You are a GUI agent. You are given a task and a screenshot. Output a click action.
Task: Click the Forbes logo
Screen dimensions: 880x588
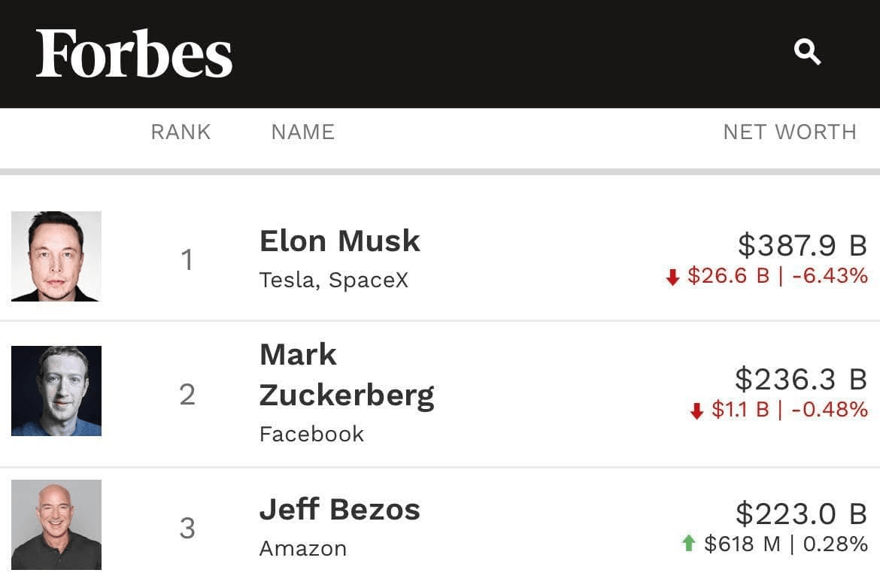click(134, 54)
